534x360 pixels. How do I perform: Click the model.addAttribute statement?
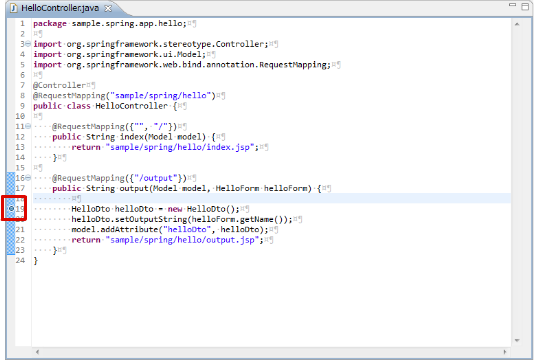pos(170,230)
